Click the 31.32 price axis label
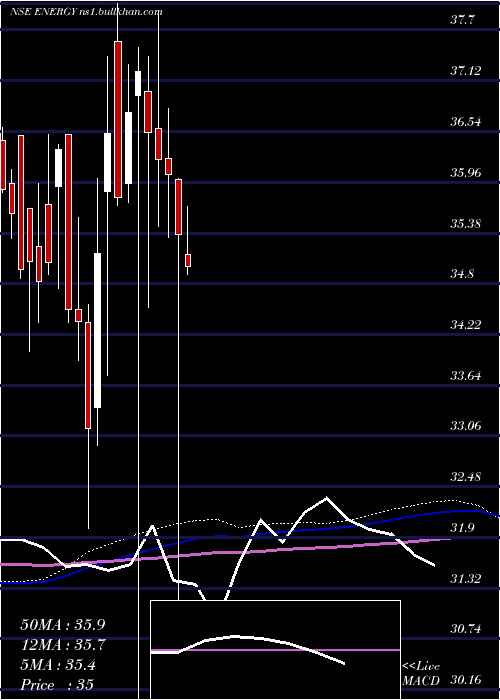 [466, 579]
